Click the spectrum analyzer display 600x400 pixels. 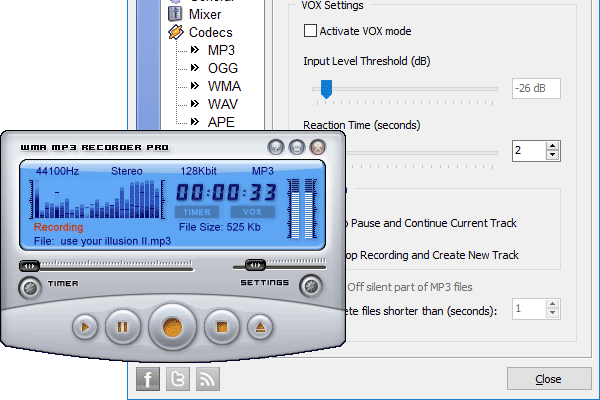98,199
